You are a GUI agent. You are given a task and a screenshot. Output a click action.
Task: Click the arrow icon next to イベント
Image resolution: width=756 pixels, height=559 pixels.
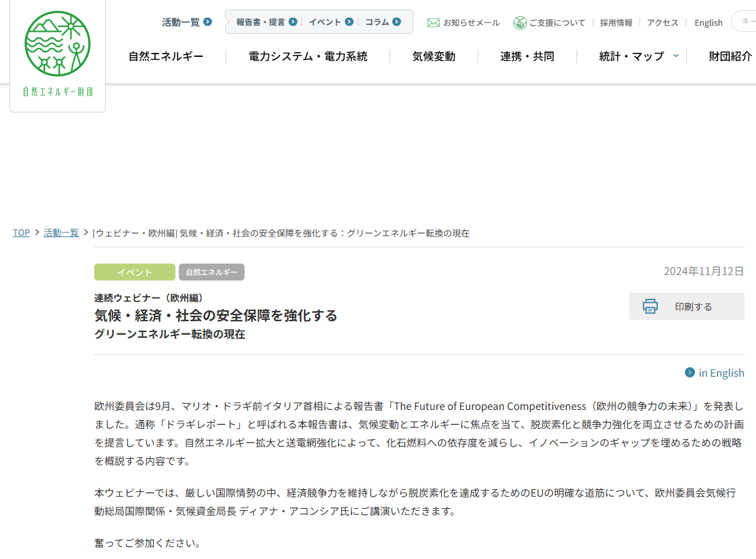pos(349,21)
